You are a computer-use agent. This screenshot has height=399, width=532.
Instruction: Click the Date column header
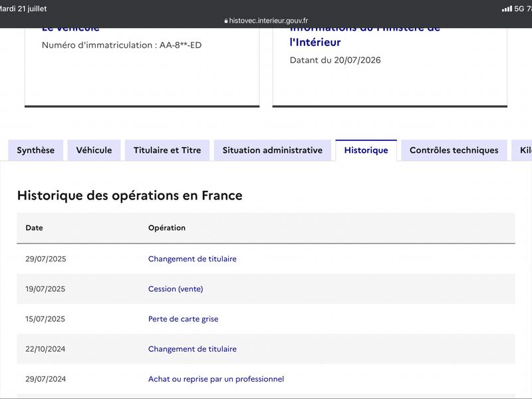(35, 227)
